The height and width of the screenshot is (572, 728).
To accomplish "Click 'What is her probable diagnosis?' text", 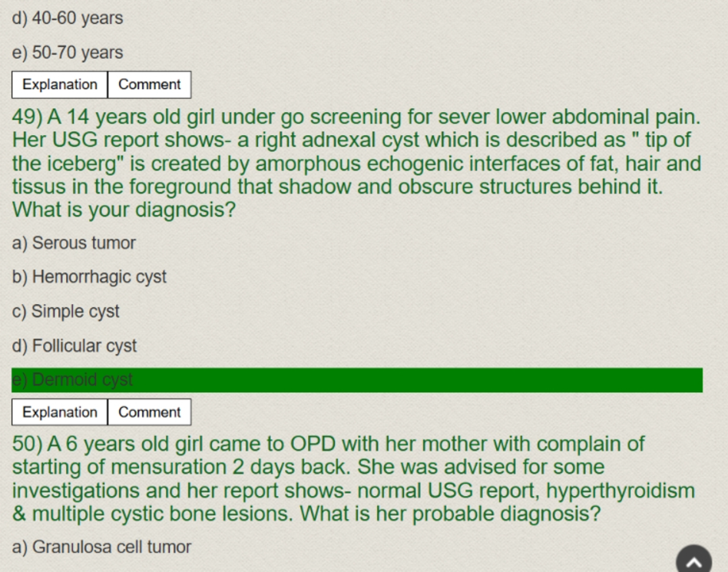I will point(450,514).
